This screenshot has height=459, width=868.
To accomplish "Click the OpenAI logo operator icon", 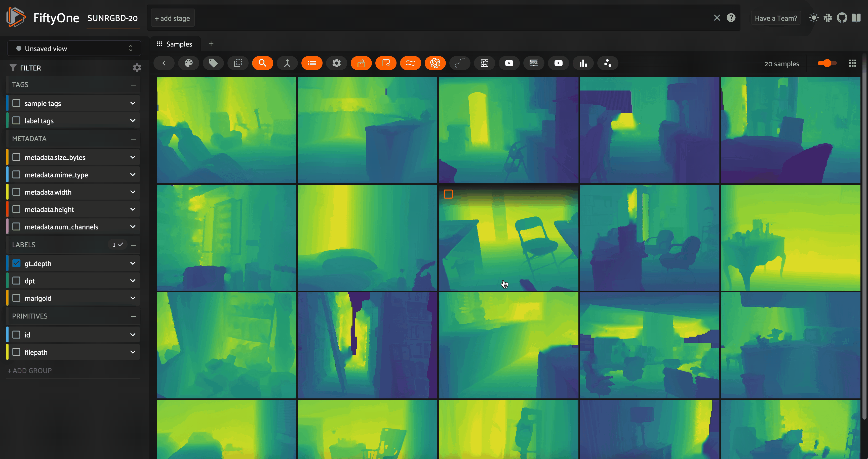I will pyautogui.click(x=435, y=63).
